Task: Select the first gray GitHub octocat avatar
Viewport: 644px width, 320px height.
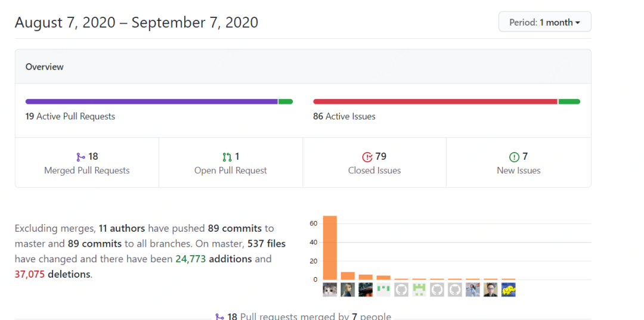Action: 401,290
